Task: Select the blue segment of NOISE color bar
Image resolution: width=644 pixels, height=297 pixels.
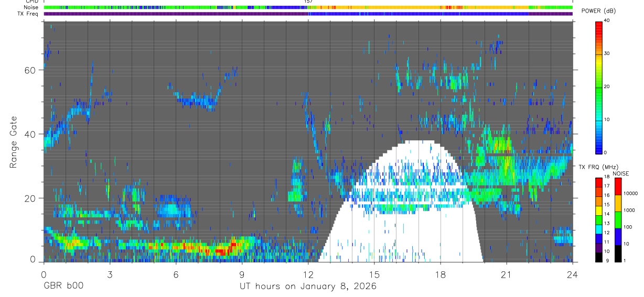Action: coord(618,237)
